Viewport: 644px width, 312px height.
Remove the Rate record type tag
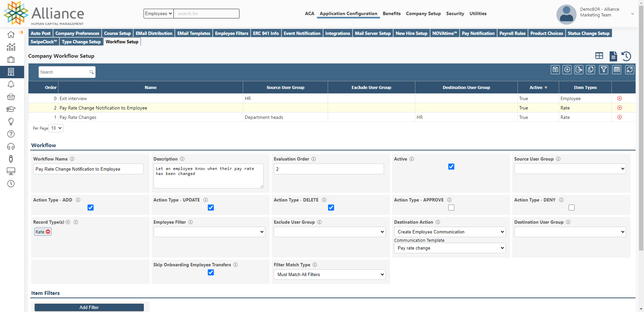click(48, 232)
